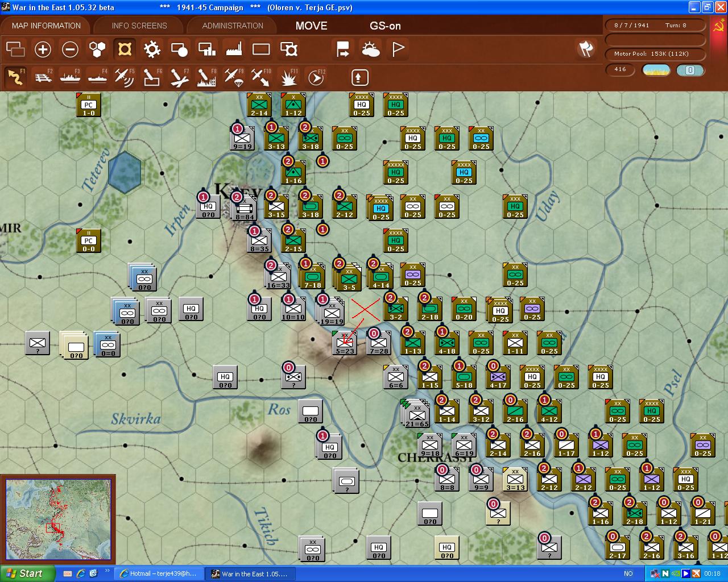Click the MOVE mode label

coord(311,26)
